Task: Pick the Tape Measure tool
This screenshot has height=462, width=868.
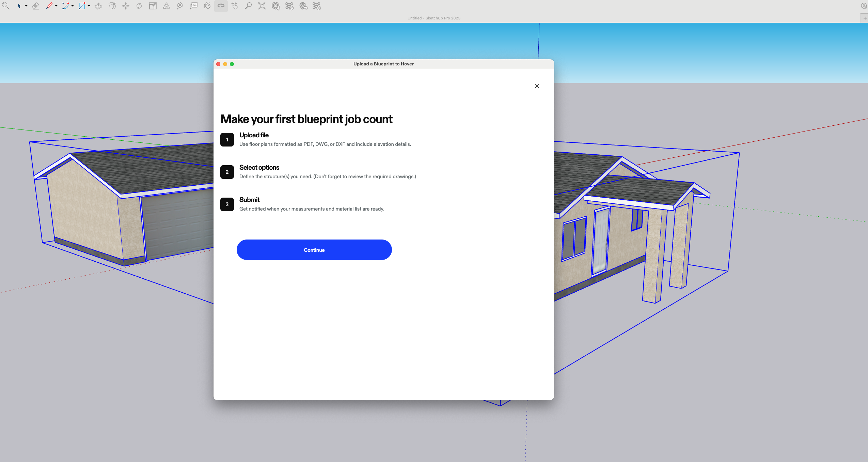Action: coord(180,6)
